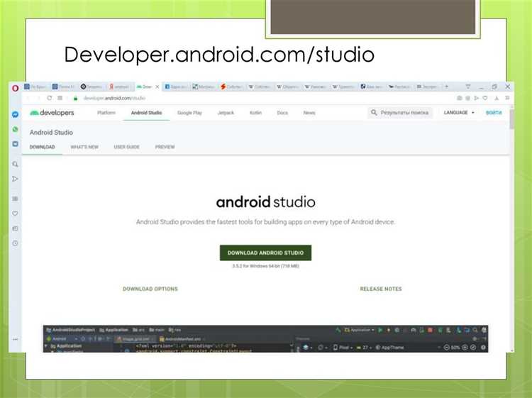Screen dimensions: 532x398
Task: Click green Run button in IDE image
Action: pos(380,330)
